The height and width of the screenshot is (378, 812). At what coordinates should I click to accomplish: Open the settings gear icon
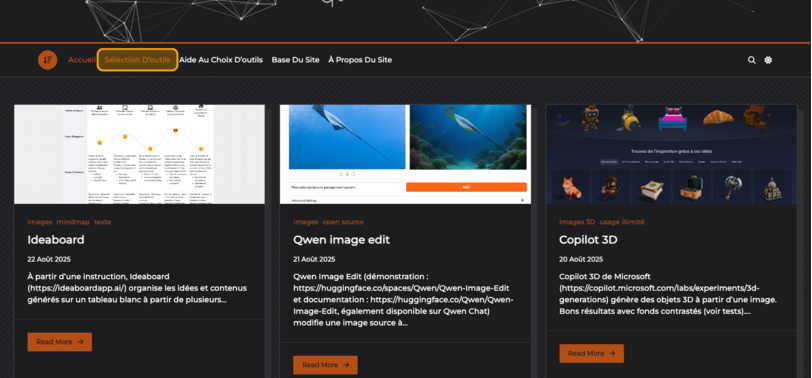(768, 60)
